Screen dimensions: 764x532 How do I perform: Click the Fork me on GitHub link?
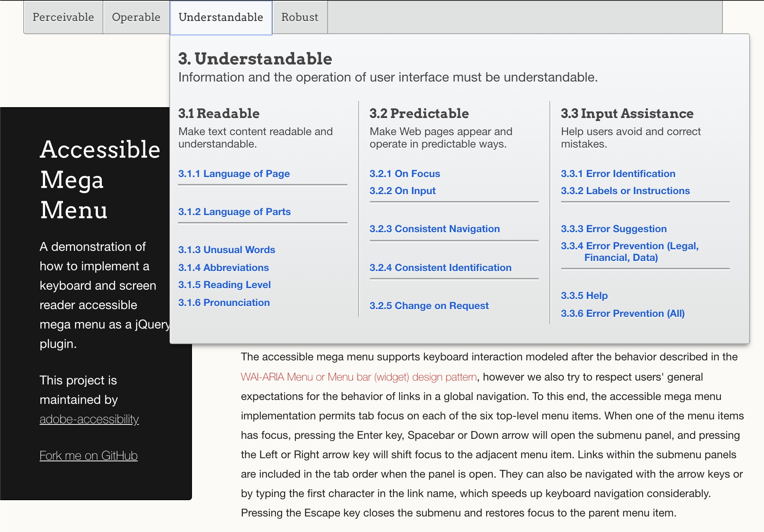click(x=88, y=456)
